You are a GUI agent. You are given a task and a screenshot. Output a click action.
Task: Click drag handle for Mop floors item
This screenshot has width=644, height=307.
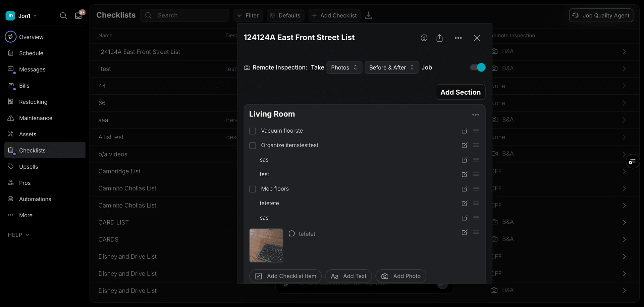tap(476, 189)
